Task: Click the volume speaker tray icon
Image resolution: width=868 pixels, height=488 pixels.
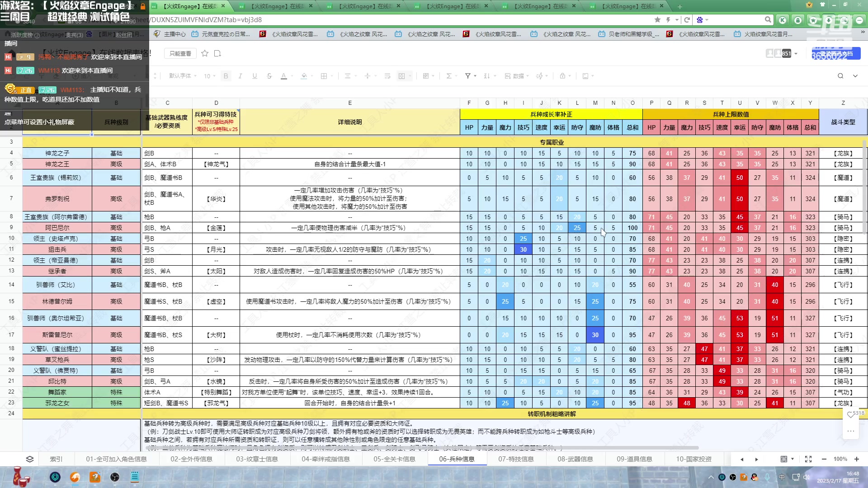Action: pos(807,477)
